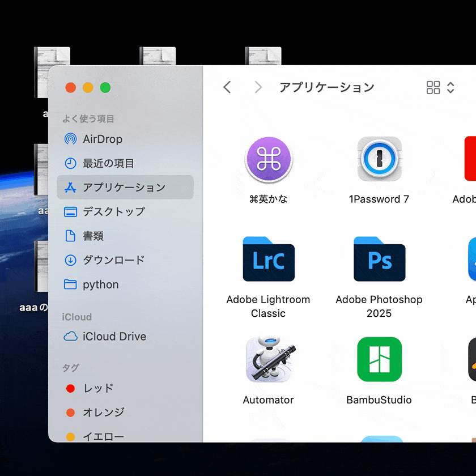Image resolution: width=476 pixels, height=476 pixels.
Task: Click the Adobe Photoshop 2025 name label
Action: tap(379, 307)
